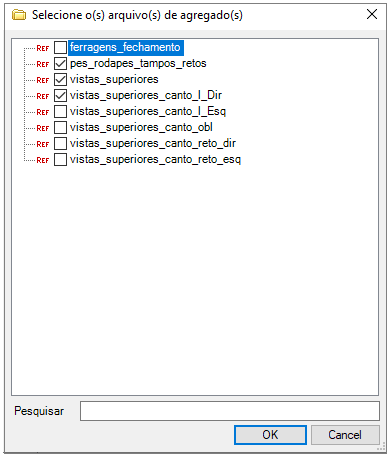Select the vistas_superiores_canto_obl label
Image resolution: width=390 pixels, height=454 pixels.
pyautogui.click(x=141, y=127)
